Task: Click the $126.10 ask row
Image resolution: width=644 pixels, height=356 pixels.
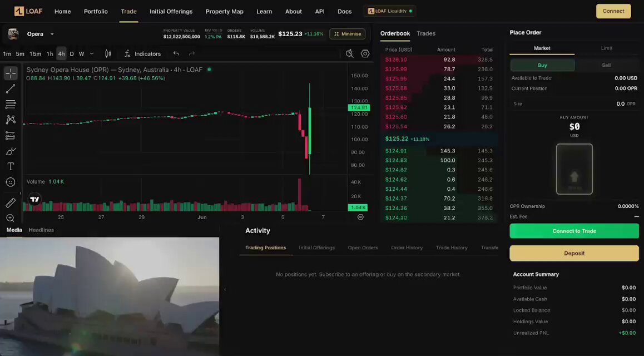Action: coord(439,60)
